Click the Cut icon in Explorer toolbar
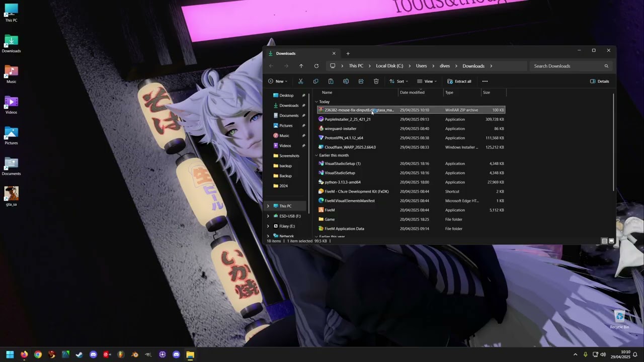 pyautogui.click(x=300, y=81)
